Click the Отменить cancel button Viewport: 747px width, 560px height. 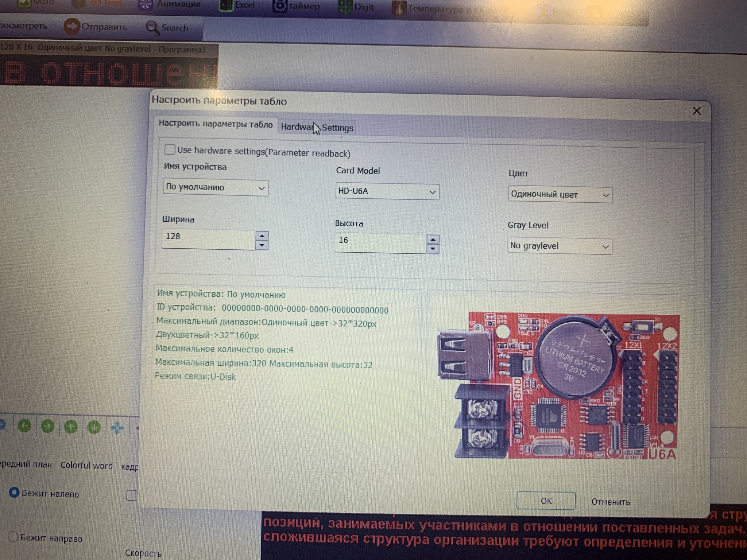[610, 502]
